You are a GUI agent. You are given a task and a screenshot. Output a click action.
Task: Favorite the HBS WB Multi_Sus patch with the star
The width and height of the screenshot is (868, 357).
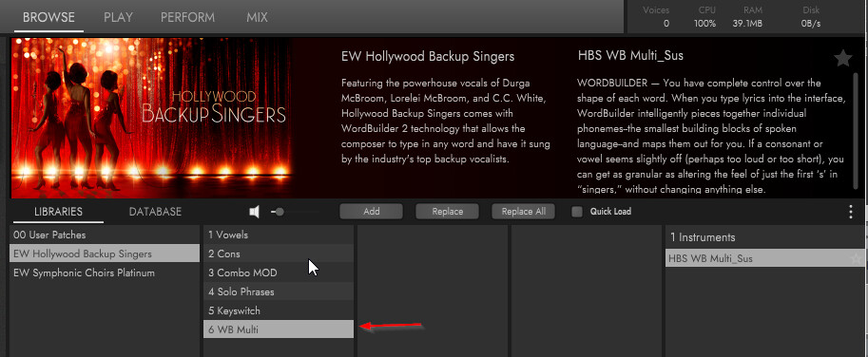pos(842,58)
